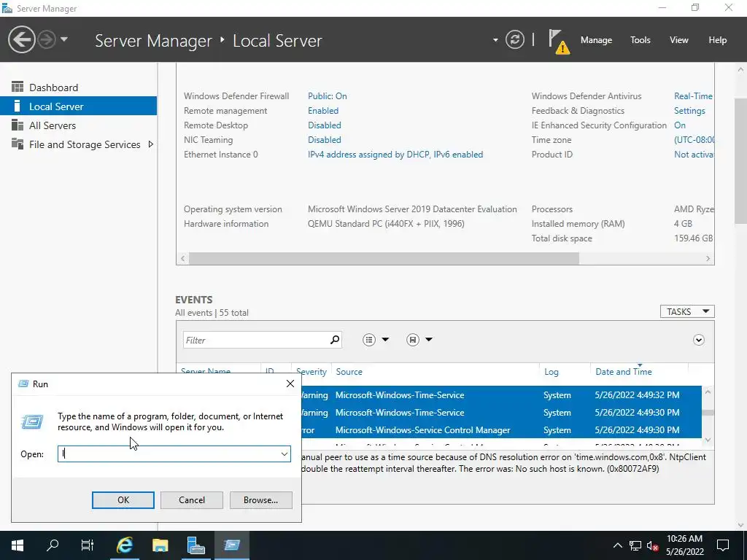The image size is (747, 560).
Task: Click the Open text box in Run dialog
Action: point(169,454)
